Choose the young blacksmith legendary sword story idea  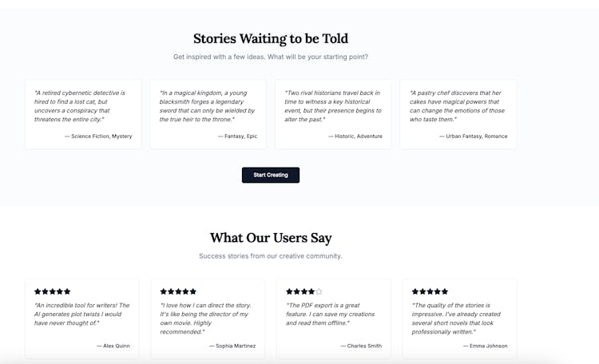pos(208,113)
